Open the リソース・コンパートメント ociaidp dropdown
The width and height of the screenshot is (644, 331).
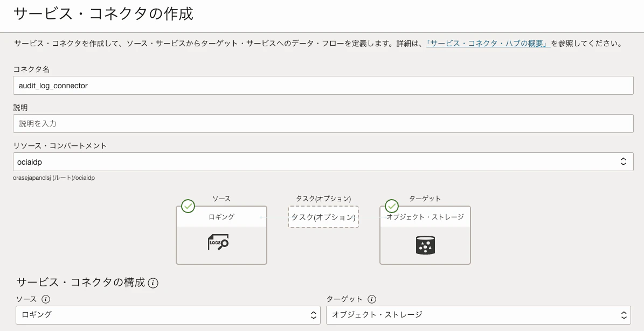click(x=323, y=161)
